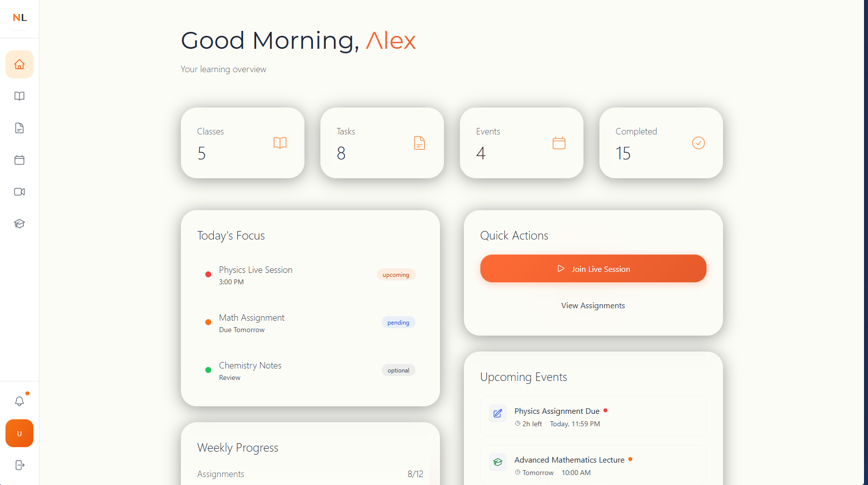Click the cap icon beside Advanced Mathematics Lecture
Image resolution: width=868 pixels, height=485 pixels.
(x=498, y=462)
